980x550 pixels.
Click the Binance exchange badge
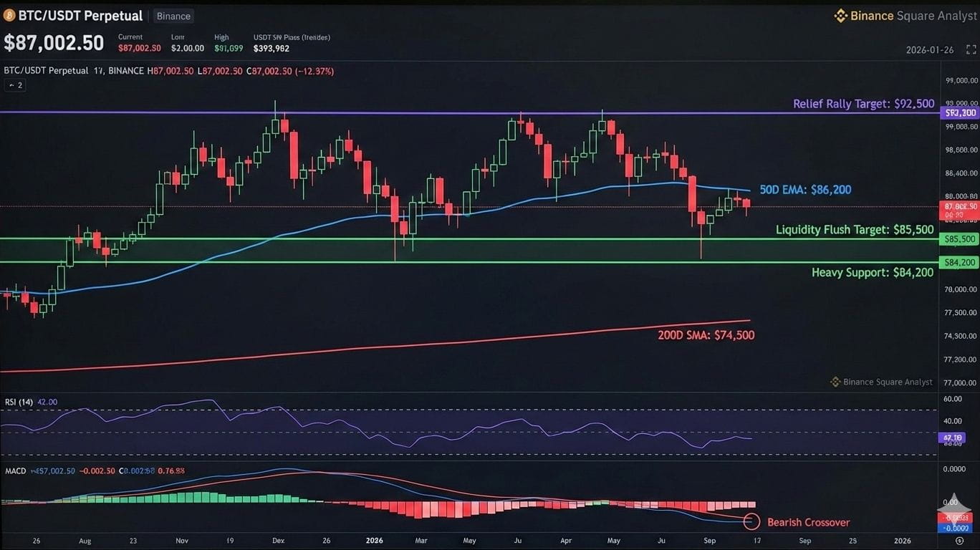point(174,16)
